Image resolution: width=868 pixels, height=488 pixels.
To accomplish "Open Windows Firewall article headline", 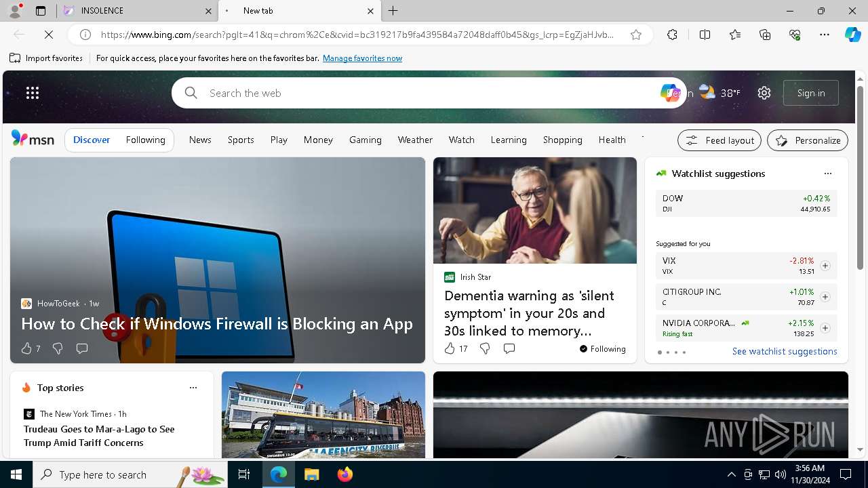I will point(217,324).
